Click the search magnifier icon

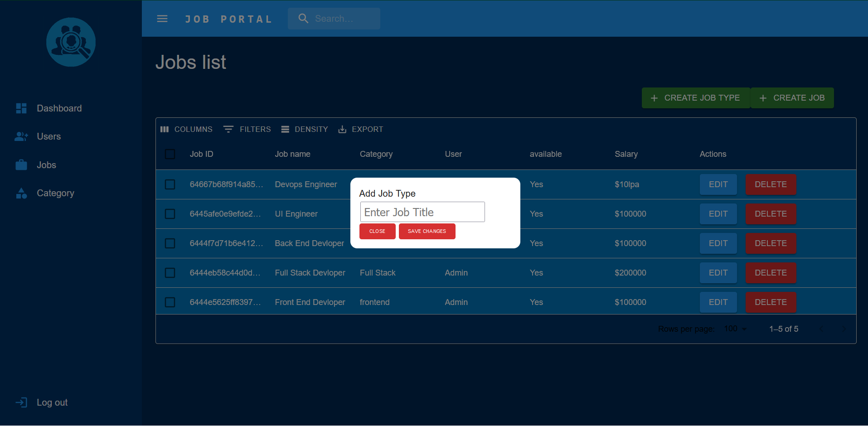pos(303,19)
